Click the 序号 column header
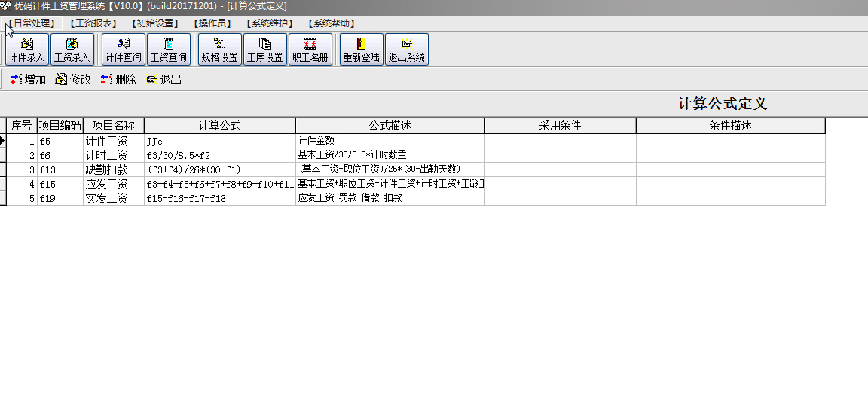868x400 pixels. (22, 126)
